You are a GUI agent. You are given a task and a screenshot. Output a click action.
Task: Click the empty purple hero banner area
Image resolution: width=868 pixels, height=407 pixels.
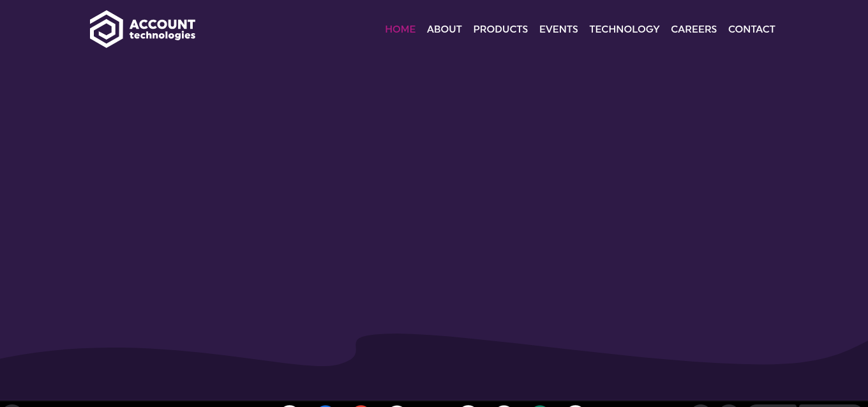tap(434, 192)
